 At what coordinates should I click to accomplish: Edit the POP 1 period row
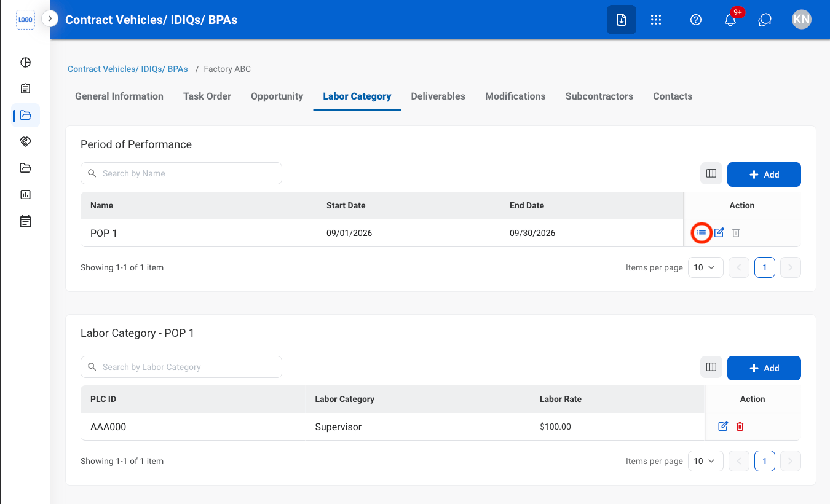719,233
